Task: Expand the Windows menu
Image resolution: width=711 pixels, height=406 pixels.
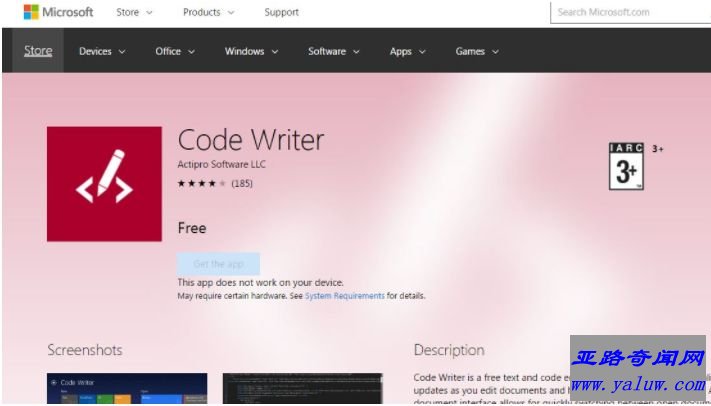Action: pos(251,51)
